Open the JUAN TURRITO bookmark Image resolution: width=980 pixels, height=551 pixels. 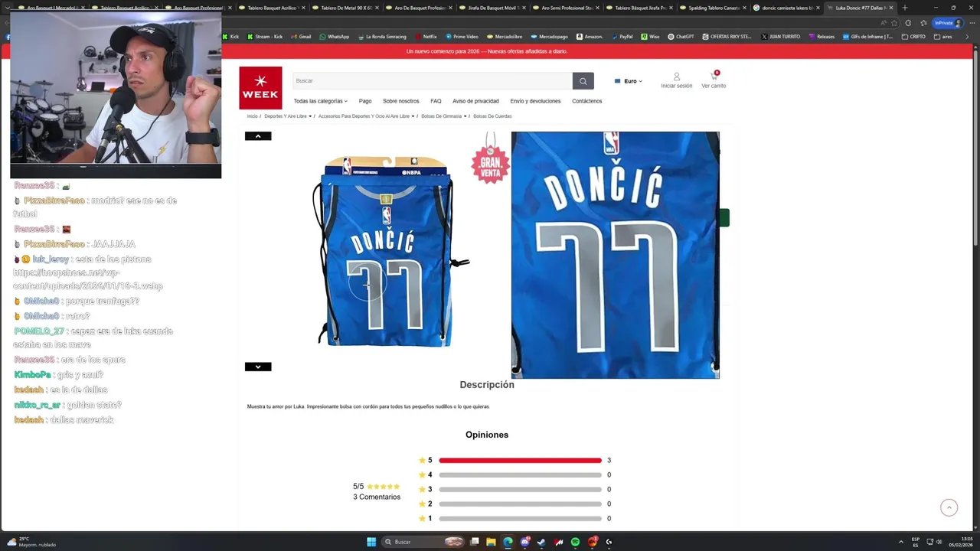click(x=780, y=37)
